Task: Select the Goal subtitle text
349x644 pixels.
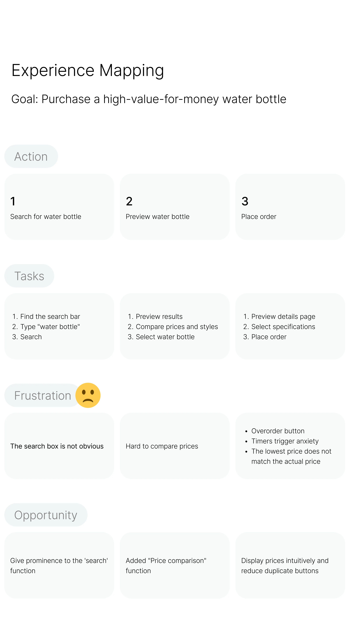Action: (149, 99)
